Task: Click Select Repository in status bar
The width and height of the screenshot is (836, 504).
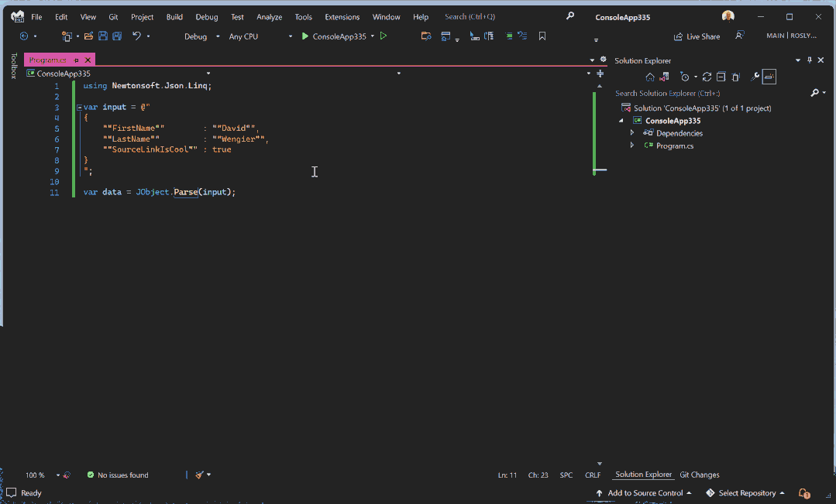Action: [x=745, y=493]
